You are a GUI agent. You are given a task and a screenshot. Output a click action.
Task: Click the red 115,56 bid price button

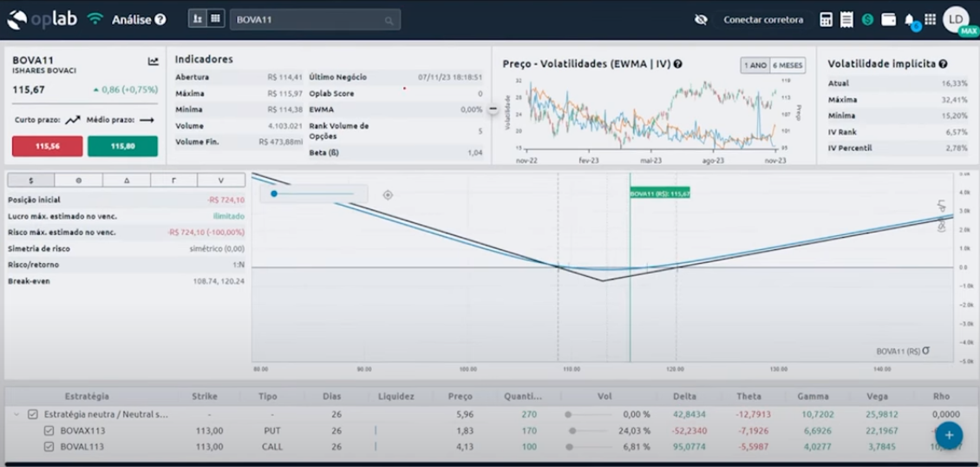tap(47, 147)
